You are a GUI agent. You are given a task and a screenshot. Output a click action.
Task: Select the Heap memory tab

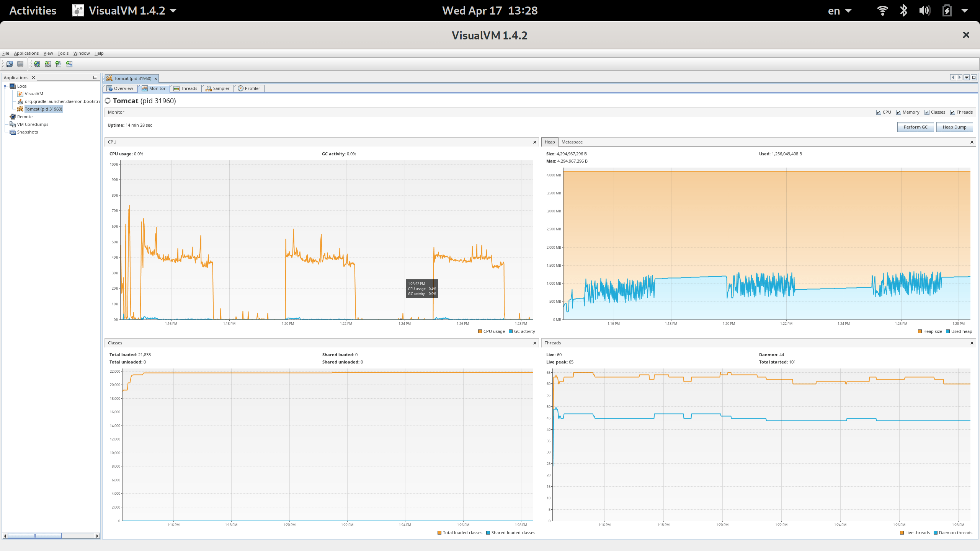coord(550,142)
